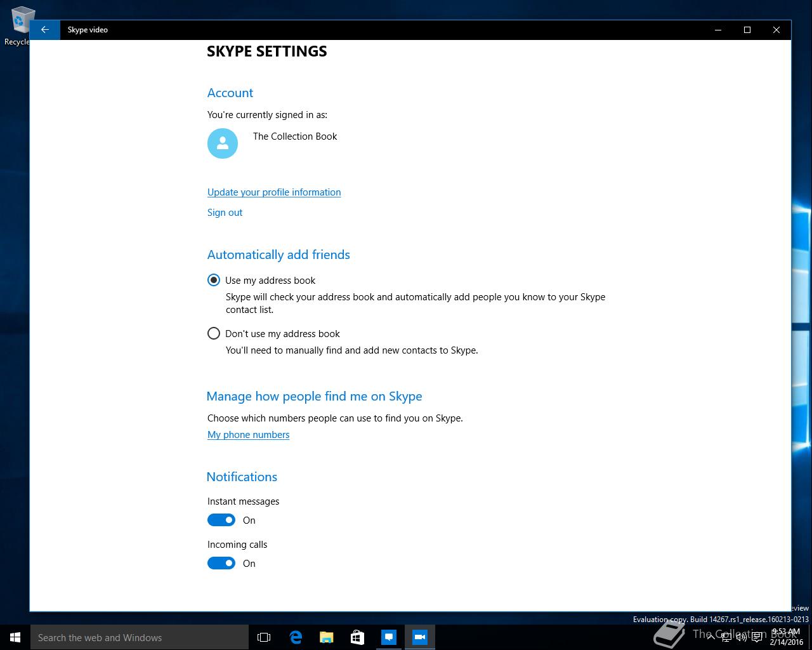Click The Collection Book account name
The height and width of the screenshot is (650, 812).
tap(295, 136)
